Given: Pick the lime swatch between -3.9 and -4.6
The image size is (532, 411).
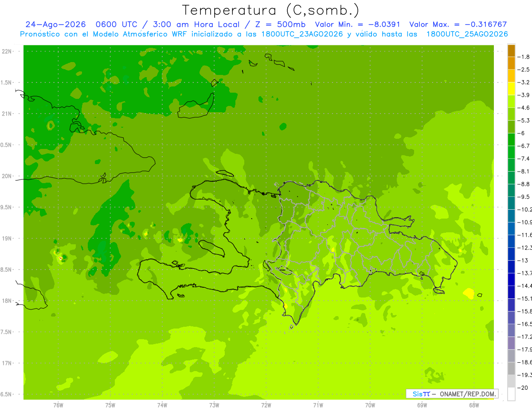Looking at the screenshot, I should point(511,102).
